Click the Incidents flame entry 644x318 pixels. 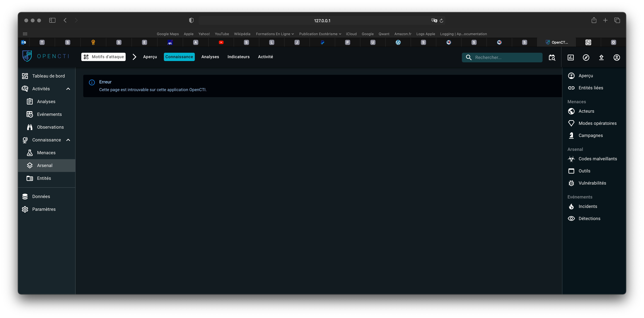pyautogui.click(x=588, y=206)
